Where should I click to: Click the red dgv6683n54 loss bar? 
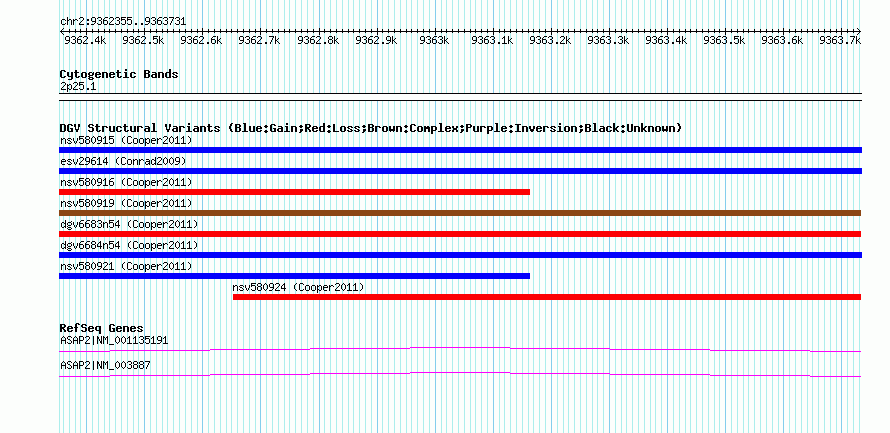coord(460,234)
